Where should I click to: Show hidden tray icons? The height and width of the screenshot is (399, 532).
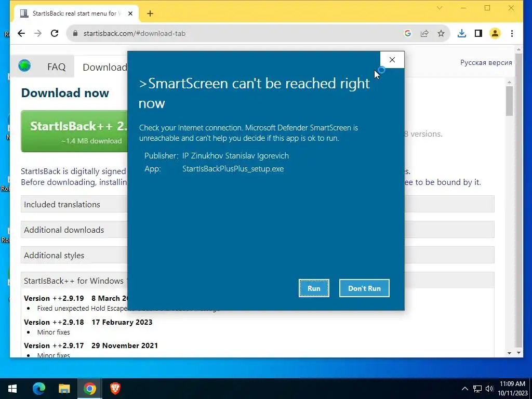click(465, 389)
